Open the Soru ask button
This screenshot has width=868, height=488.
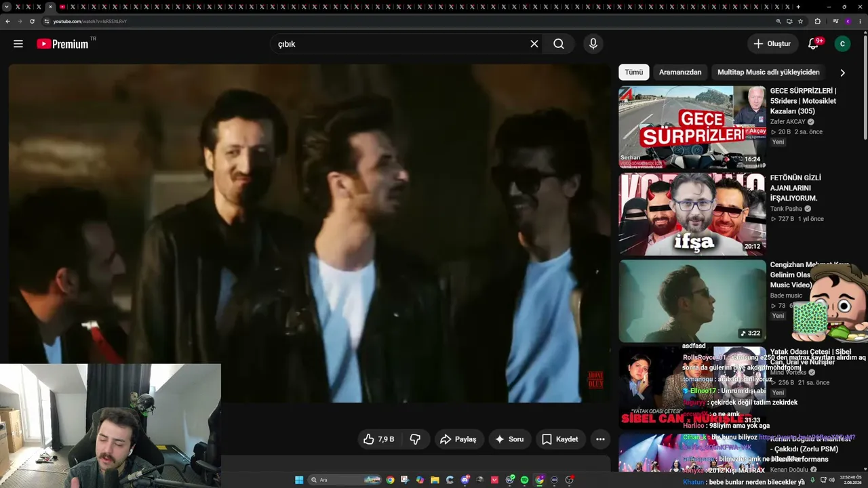pyautogui.click(x=509, y=439)
